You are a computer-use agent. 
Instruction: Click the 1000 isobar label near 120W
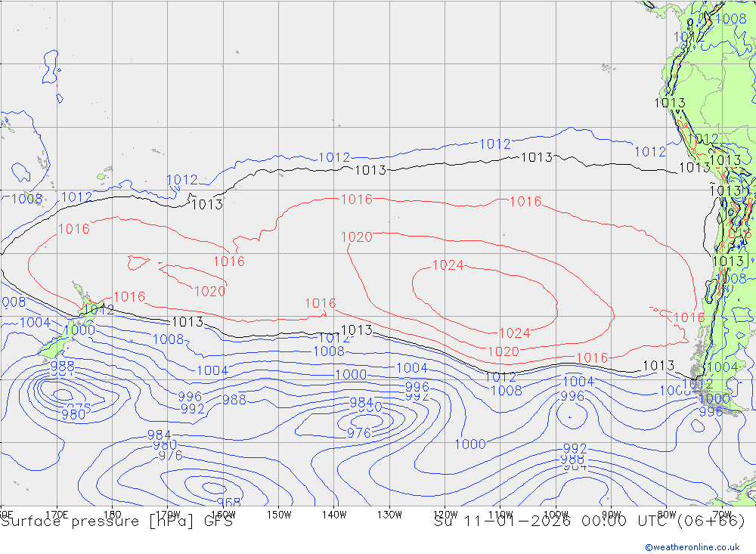click(x=470, y=444)
